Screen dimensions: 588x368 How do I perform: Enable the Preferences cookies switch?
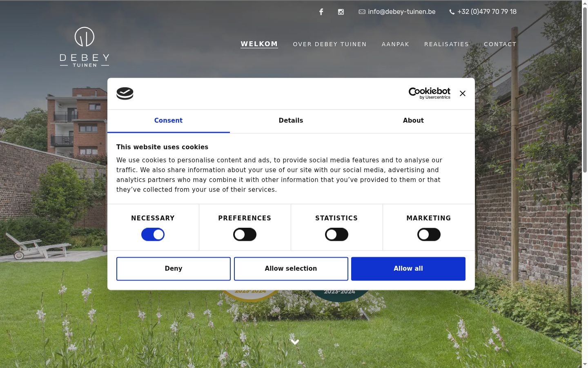coord(245,234)
